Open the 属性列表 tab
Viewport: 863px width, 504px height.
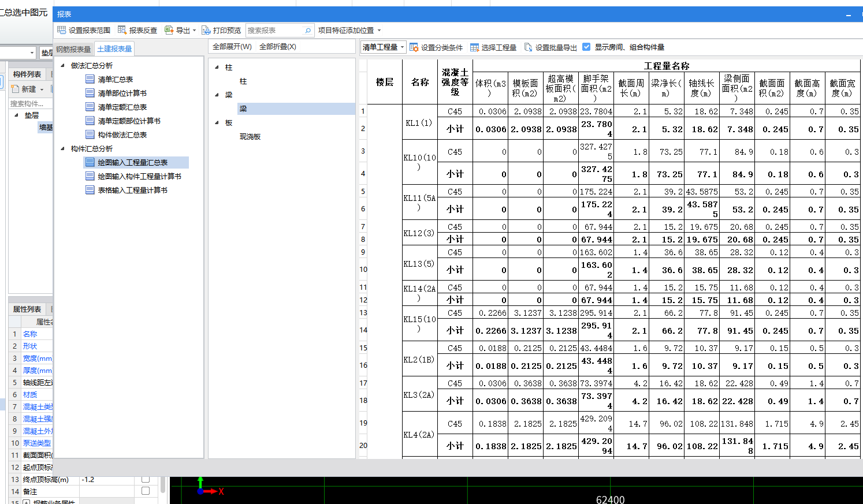(27, 309)
